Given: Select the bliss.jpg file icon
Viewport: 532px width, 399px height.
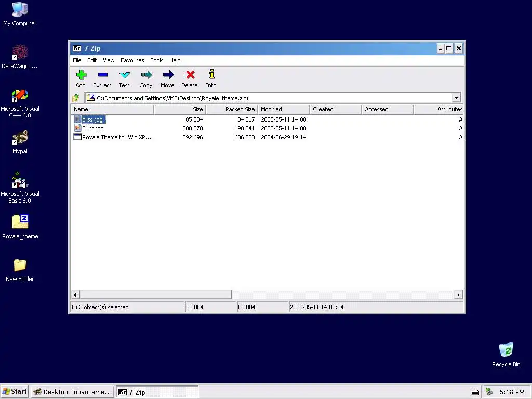Looking at the screenshot, I should (x=77, y=119).
